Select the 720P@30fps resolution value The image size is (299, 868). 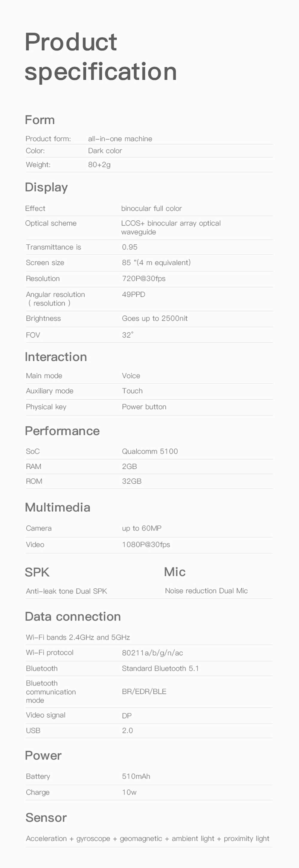(x=144, y=279)
